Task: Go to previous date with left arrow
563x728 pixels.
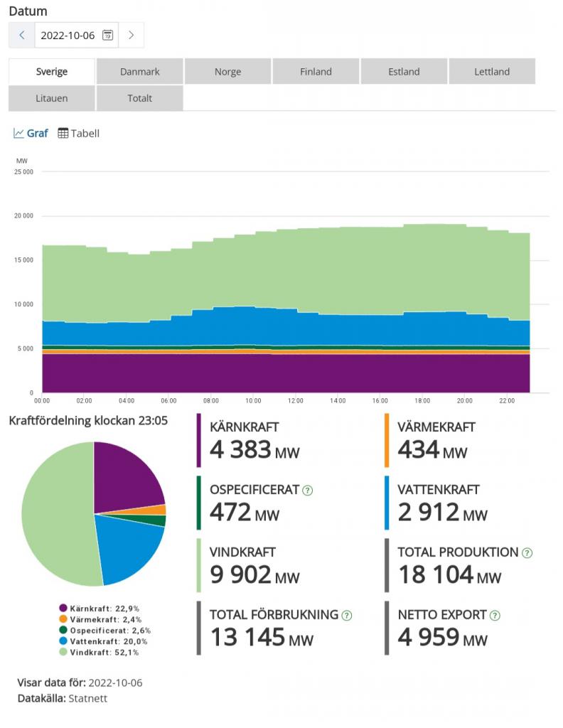Action: coord(22,36)
